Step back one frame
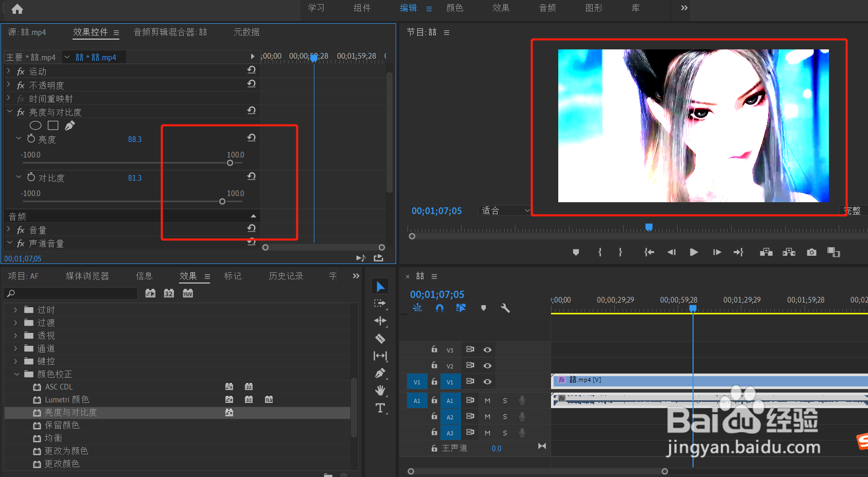The height and width of the screenshot is (477, 868). (x=671, y=252)
